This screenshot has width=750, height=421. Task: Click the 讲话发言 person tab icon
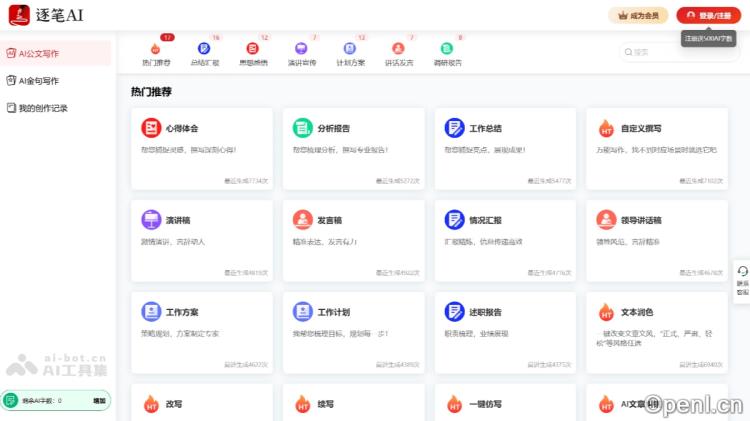[398, 48]
